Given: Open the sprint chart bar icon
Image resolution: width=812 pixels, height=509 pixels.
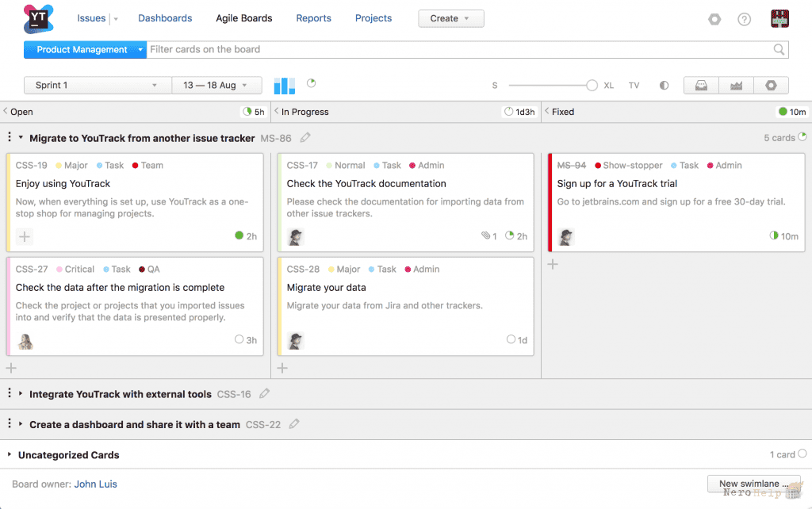Looking at the screenshot, I should click(x=285, y=86).
